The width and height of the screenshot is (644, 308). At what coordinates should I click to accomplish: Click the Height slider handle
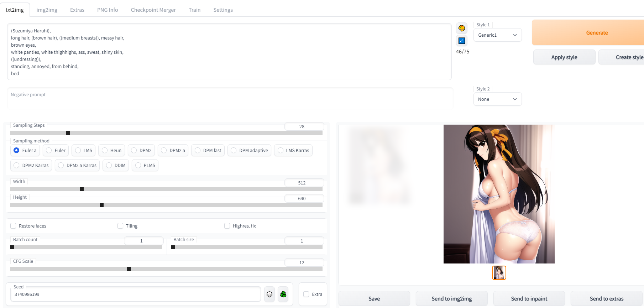(x=101, y=205)
